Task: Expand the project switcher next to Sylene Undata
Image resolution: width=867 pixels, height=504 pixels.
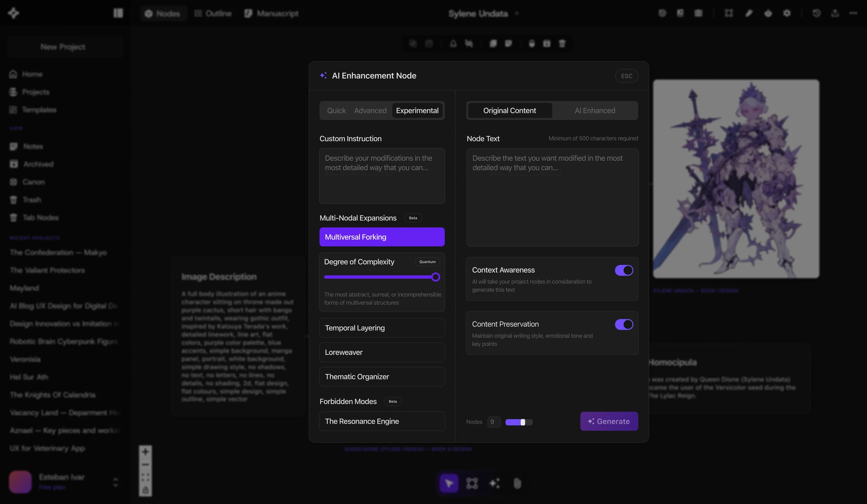Action: [516, 13]
